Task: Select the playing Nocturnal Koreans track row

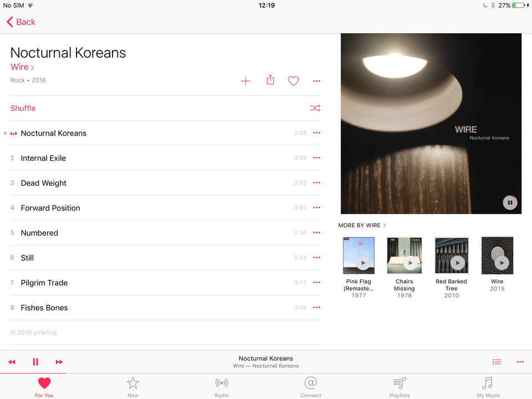Action: click(165, 133)
